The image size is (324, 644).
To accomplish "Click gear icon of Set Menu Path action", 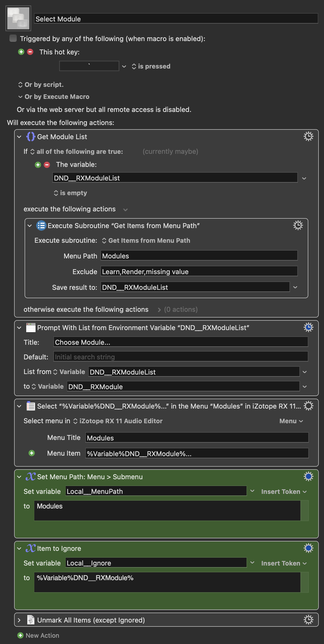I will 308,477.
